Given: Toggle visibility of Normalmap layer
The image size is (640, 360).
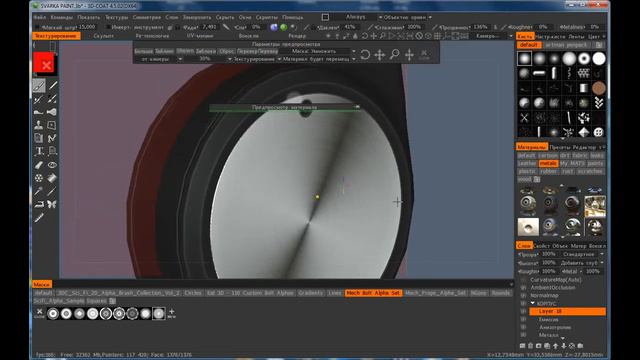Looking at the screenshot, I should (x=523, y=296).
